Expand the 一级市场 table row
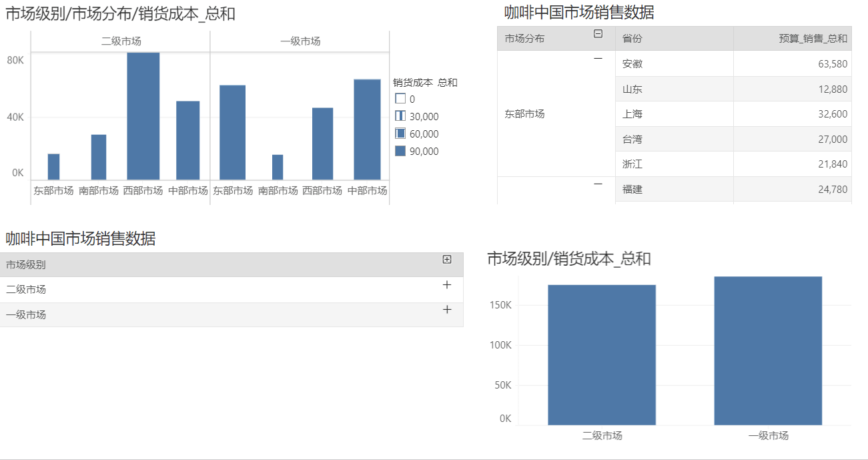The height and width of the screenshot is (460, 868). [447, 310]
